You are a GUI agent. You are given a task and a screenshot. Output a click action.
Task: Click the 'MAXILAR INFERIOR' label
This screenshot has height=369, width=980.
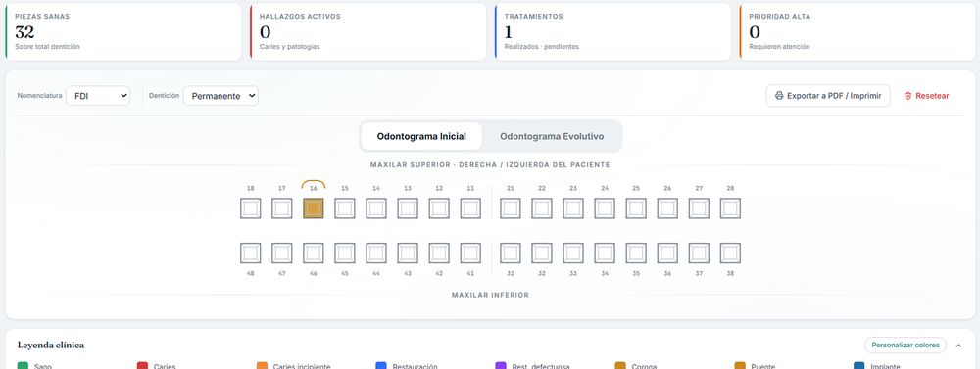coord(490,295)
